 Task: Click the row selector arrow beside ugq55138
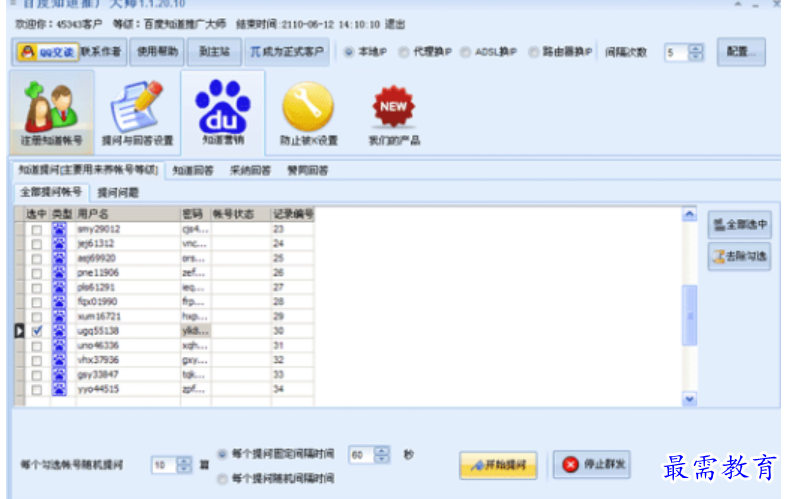coord(19,331)
